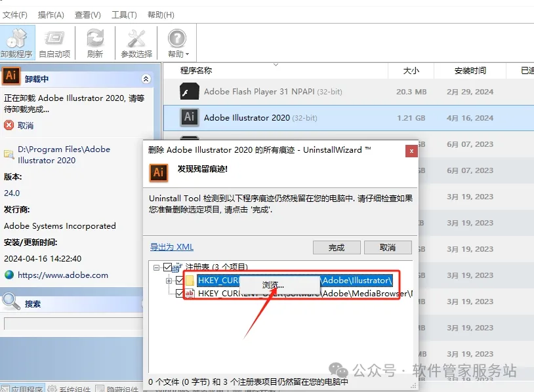Click the 1.21 GB size cell

point(411,118)
